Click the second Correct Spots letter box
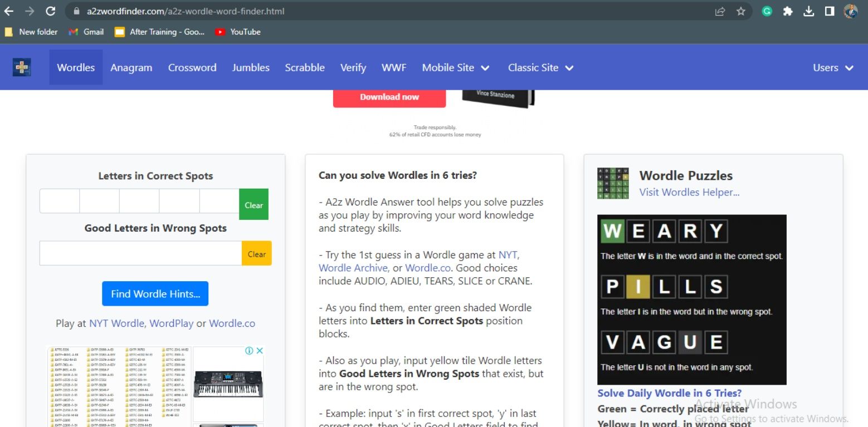This screenshot has width=868, height=427. [100, 201]
